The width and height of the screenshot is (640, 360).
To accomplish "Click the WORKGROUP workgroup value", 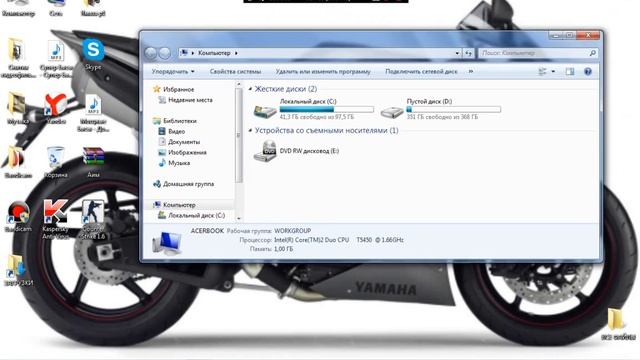I will pos(292,231).
